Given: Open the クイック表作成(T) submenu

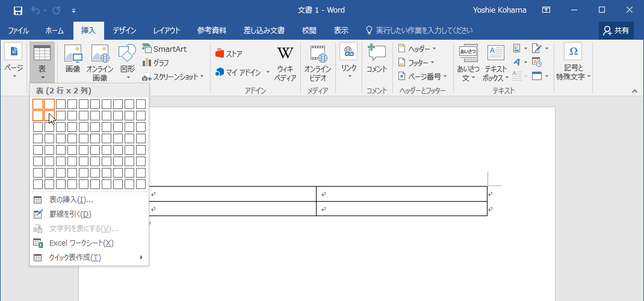Looking at the screenshot, I should (90, 258).
